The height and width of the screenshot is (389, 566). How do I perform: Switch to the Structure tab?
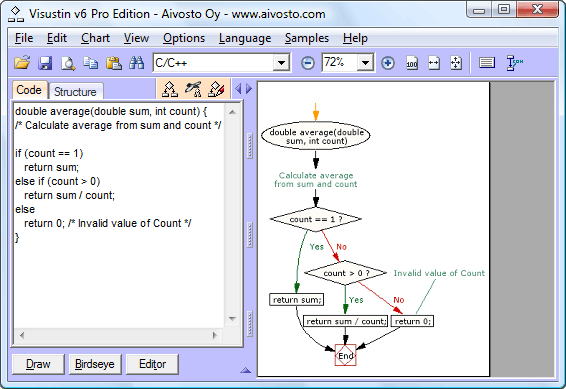coord(75,92)
